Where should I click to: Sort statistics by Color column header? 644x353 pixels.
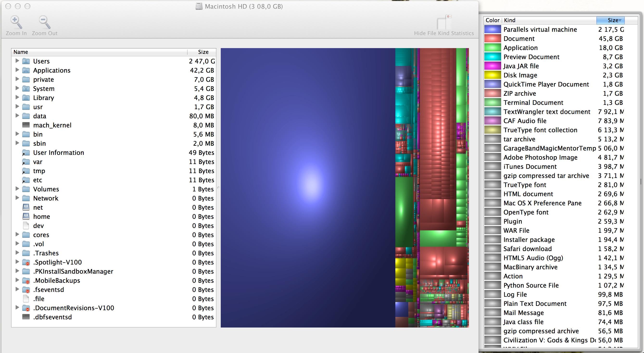pos(492,20)
